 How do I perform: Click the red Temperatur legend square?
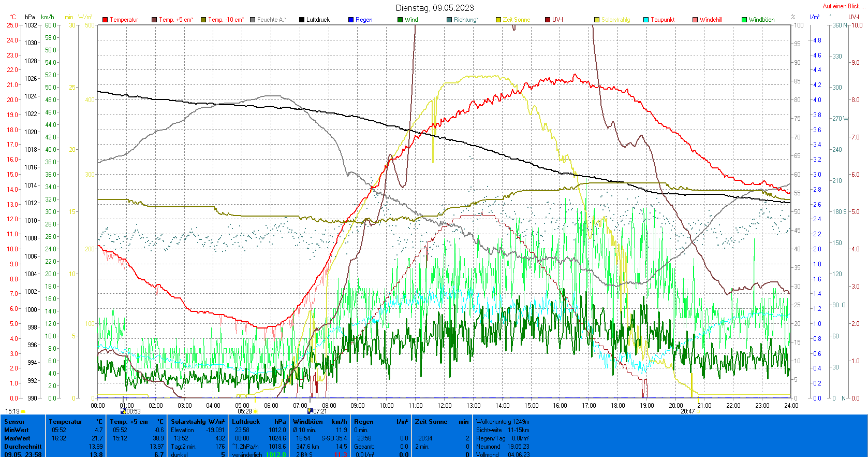[x=105, y=20]
